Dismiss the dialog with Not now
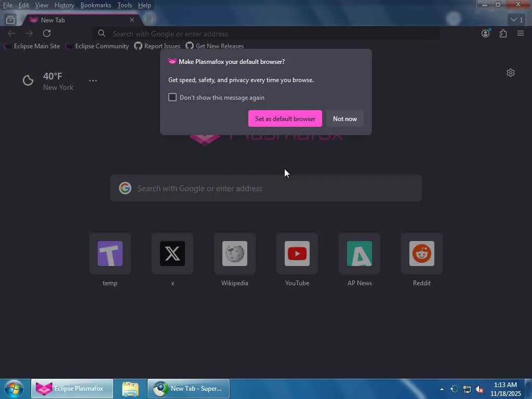Screen dimensions: 532x399 345,119
